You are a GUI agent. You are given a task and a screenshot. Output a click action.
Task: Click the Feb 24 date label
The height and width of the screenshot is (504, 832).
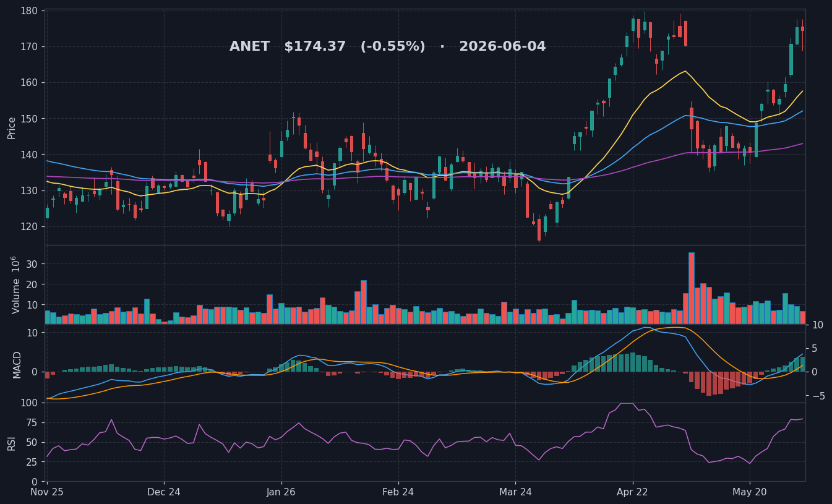(398, 492)
